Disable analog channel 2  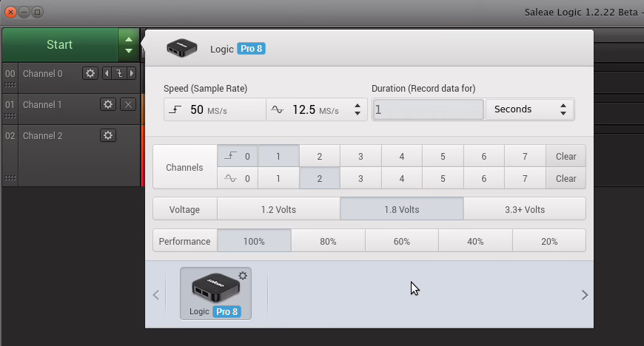click(x=320, y=178)
